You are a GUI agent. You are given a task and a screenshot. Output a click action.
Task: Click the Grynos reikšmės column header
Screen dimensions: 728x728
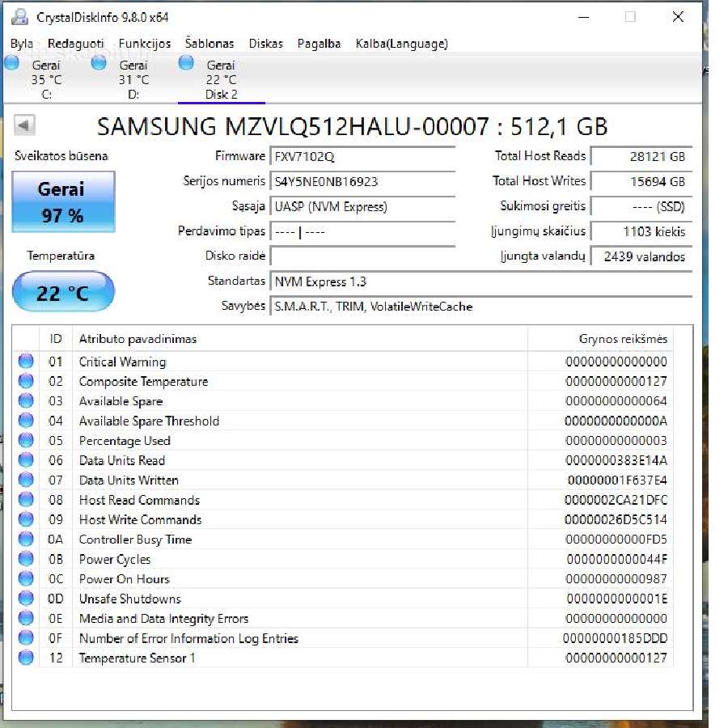click(x=600, y=339)
